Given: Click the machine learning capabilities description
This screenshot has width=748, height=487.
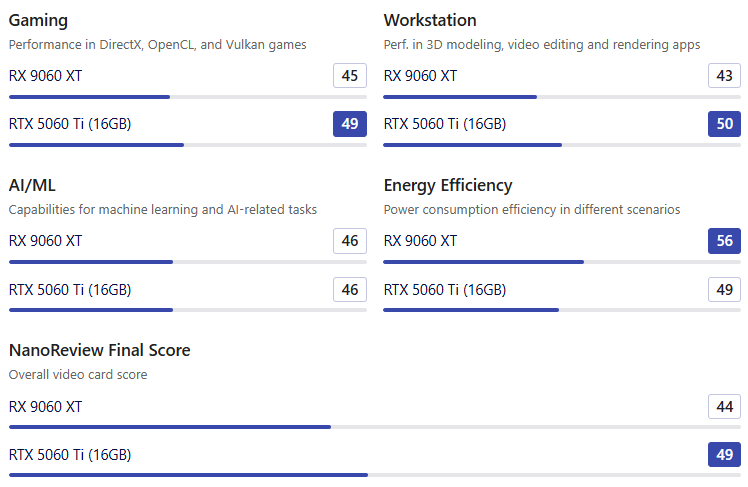Looking at the screenshot, I should (163, 210).
